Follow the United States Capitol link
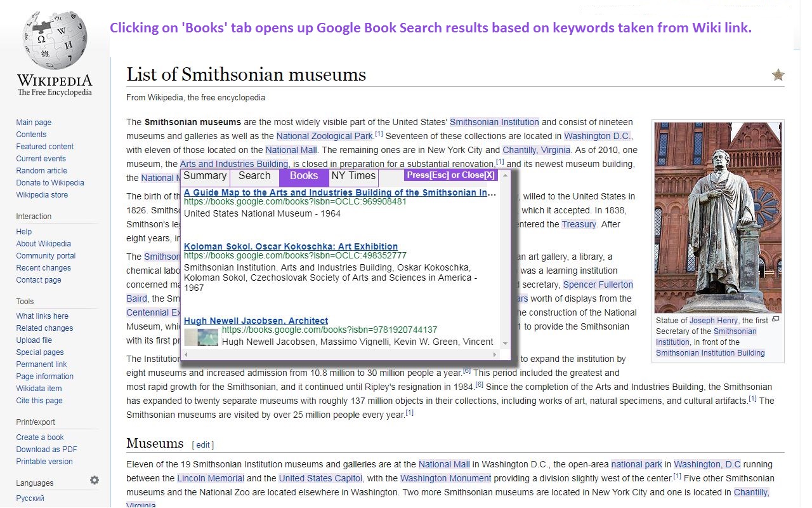This screenshot has height=508, width=812. click(321, 478)
